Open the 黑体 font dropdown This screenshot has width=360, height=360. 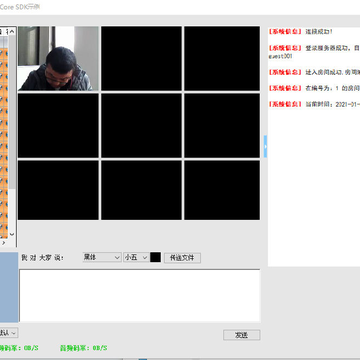102,257
